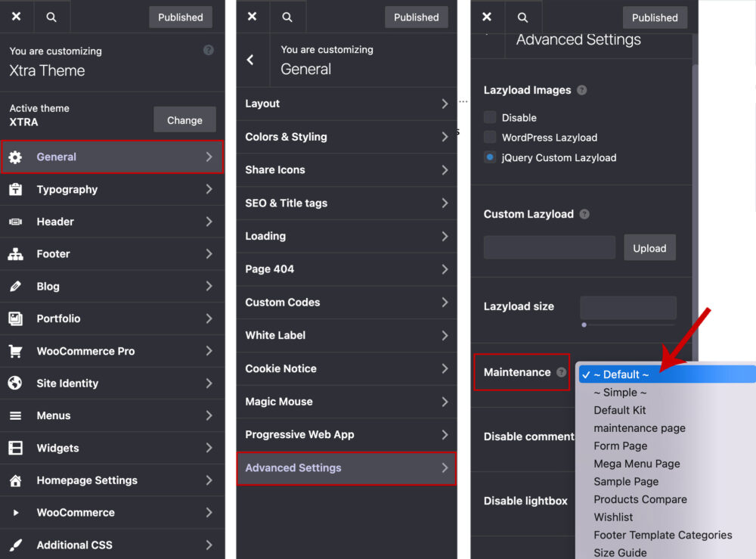Open the Custom Codes section

pos(346,302)
